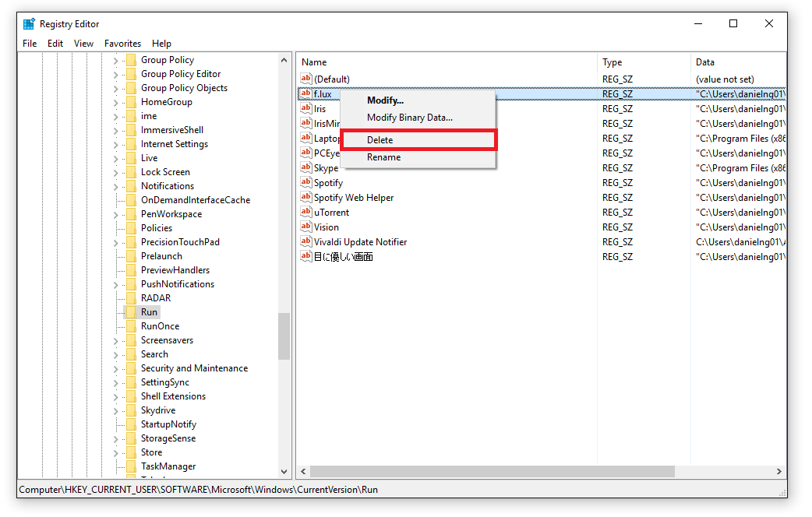Select the string value icon for (Default)

pos(306,79)
